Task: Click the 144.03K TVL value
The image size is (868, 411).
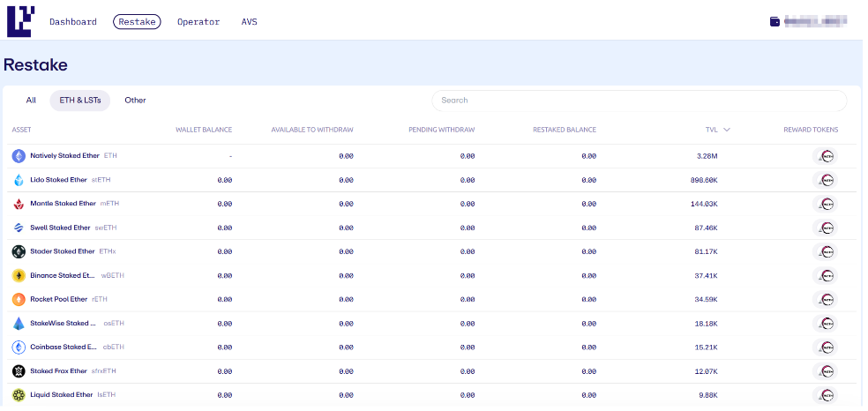Action: click(704, 204)
